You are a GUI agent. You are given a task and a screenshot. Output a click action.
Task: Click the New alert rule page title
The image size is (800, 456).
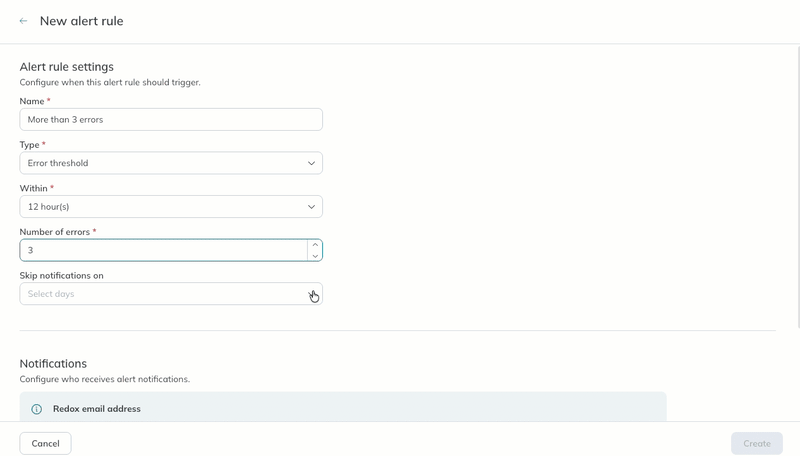click(82, 21)
